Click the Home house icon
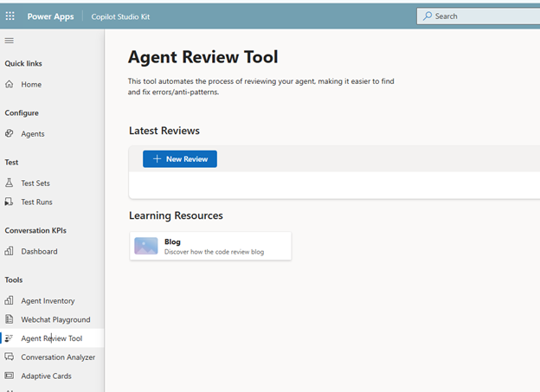 point(10,84)
